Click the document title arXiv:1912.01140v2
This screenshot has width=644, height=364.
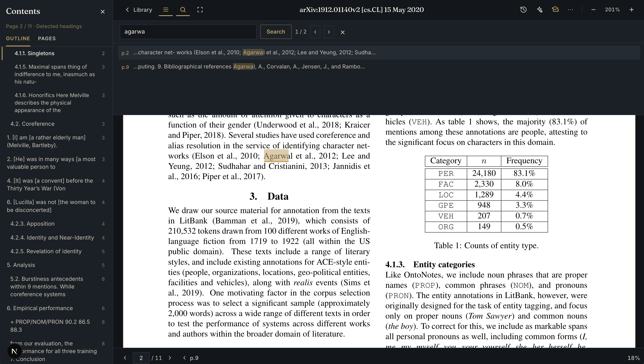pos(361,10)
